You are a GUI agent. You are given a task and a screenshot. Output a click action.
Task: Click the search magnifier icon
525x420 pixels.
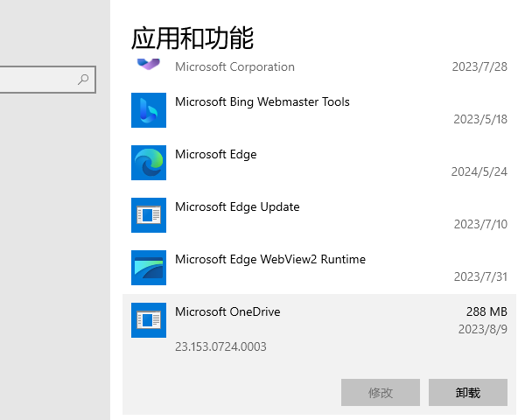pos(84,80)
